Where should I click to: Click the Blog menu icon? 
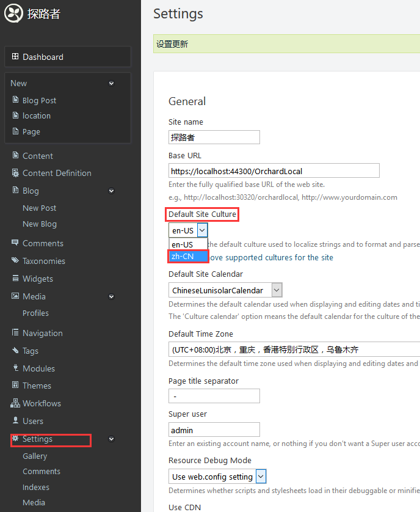pyautogui.click(x=15, y=190)
